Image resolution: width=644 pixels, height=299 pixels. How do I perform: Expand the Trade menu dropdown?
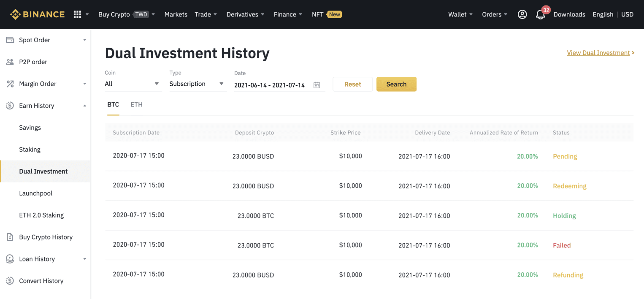point(215,14)
